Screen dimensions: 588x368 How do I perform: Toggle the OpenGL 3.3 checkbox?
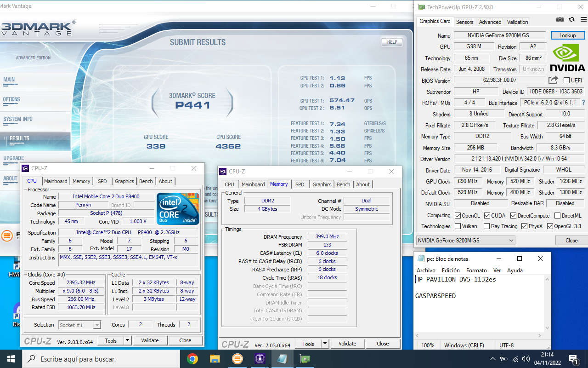coord(550,226)
